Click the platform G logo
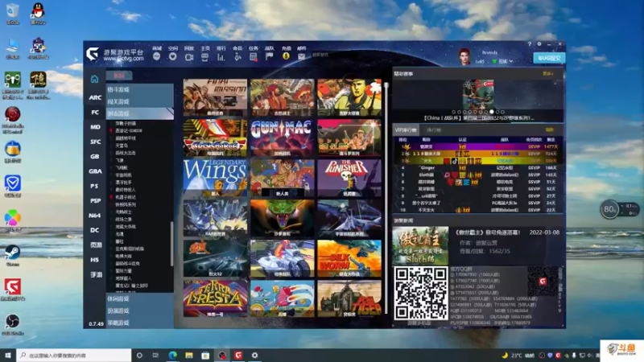644x362 pixels. pyautogui.click(x=93, y=54)
